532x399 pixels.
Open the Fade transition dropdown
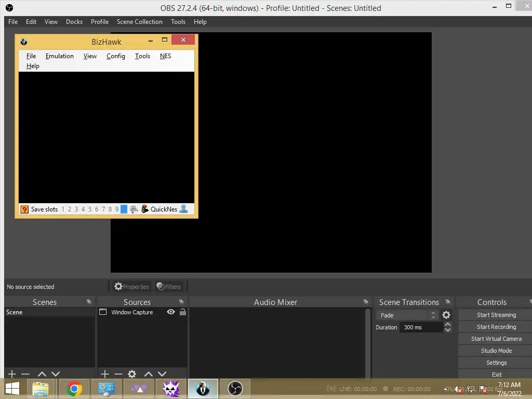point(407,315)
